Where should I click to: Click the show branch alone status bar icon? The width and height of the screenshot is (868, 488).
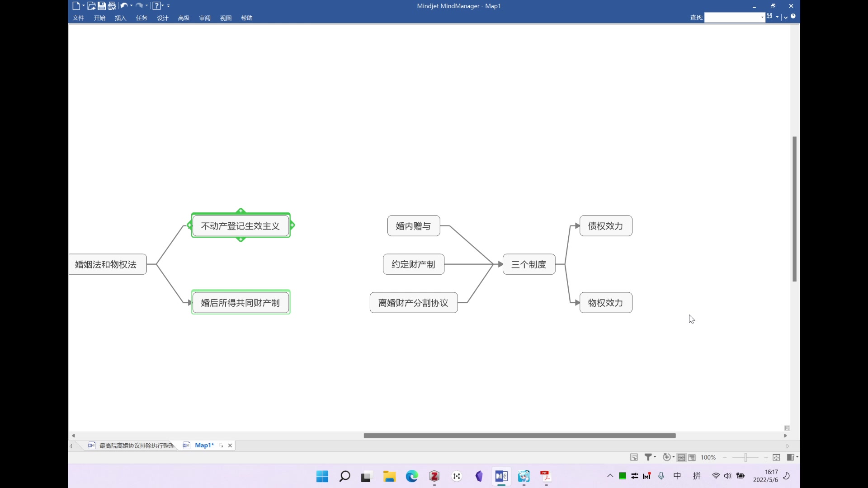click(x=634, y=458)
